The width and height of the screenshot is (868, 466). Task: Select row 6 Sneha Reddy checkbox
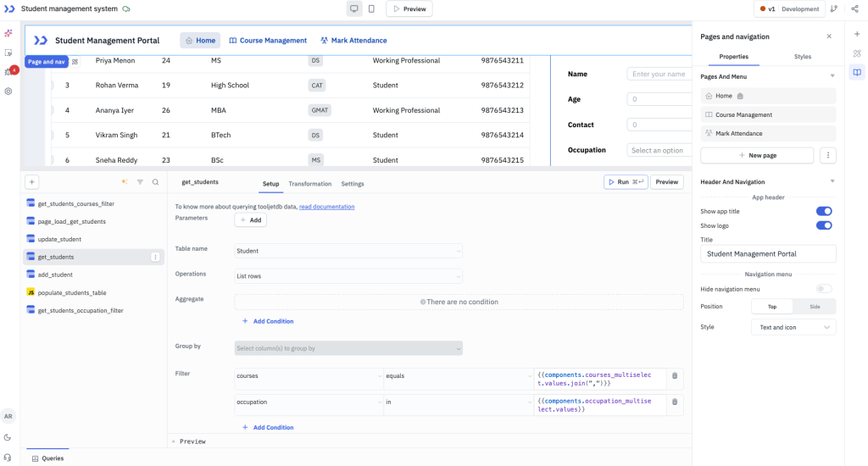tap(51, 160)
